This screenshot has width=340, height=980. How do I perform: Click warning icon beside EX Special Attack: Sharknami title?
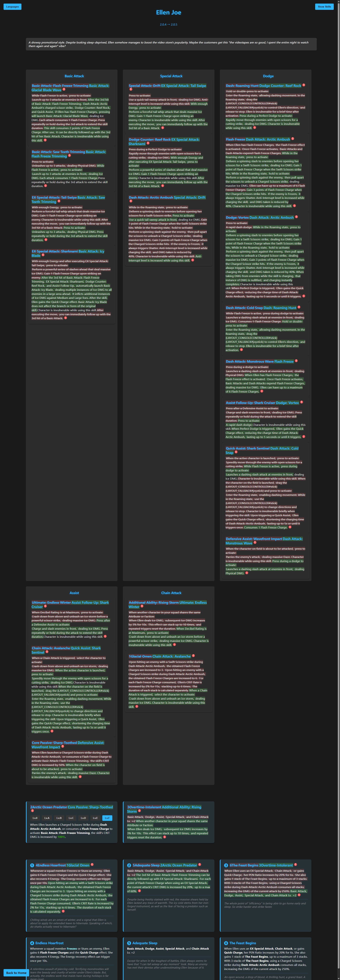pos(148,143)
